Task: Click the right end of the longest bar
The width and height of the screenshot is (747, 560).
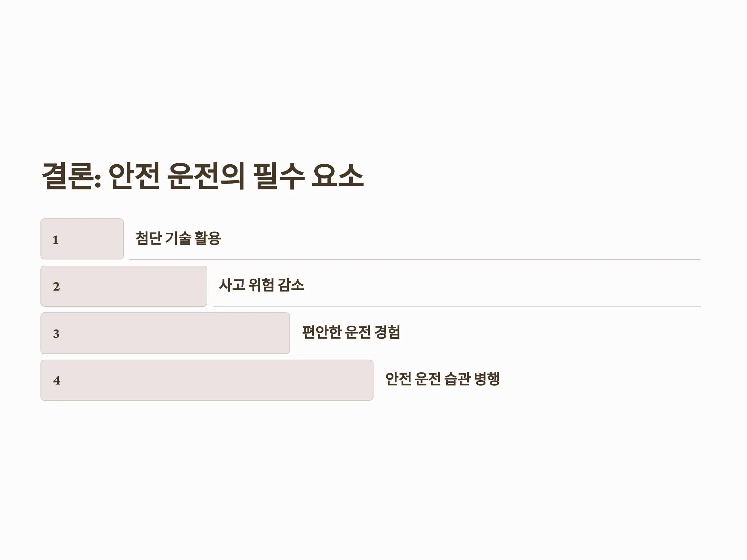Action: [x=371, y=380]
